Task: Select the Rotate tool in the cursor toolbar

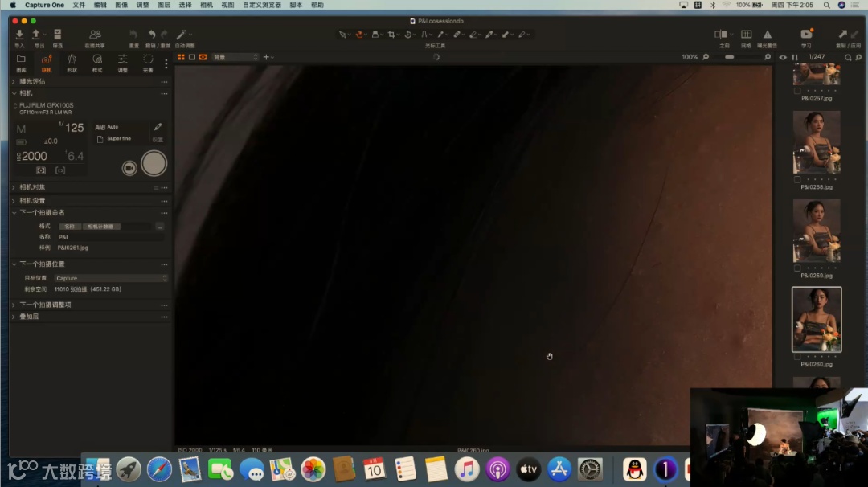Action: (408, 35)
